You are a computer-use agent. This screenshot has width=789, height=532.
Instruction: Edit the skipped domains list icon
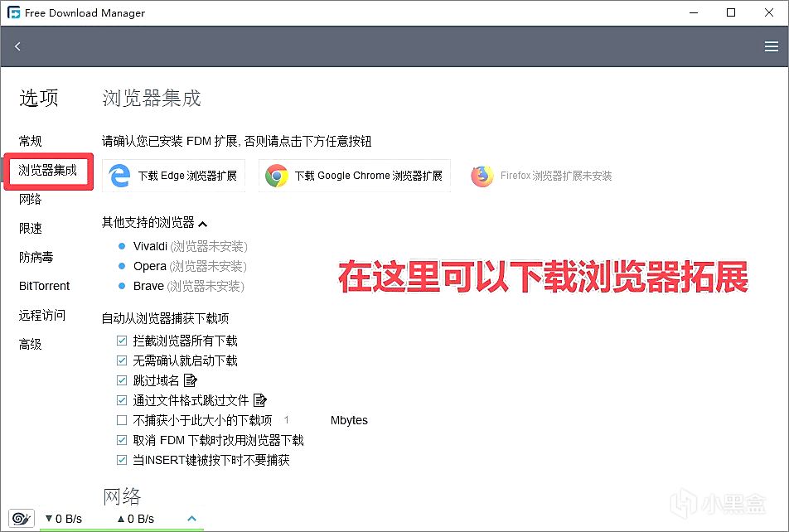click(x=190, y=380)
